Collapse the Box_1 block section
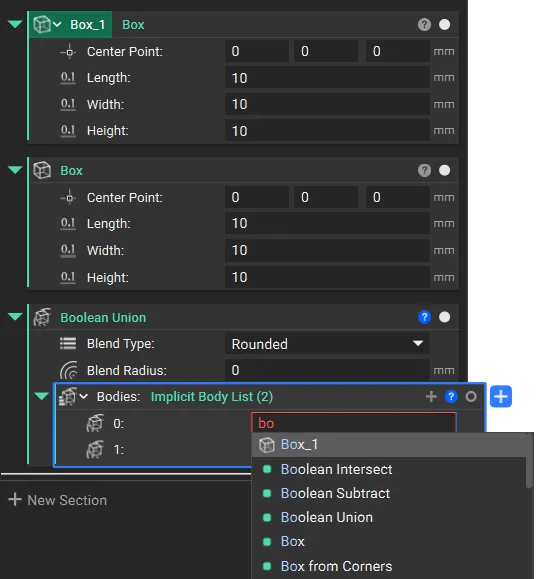This screenshot has height=579, width=543. point(15,24)
